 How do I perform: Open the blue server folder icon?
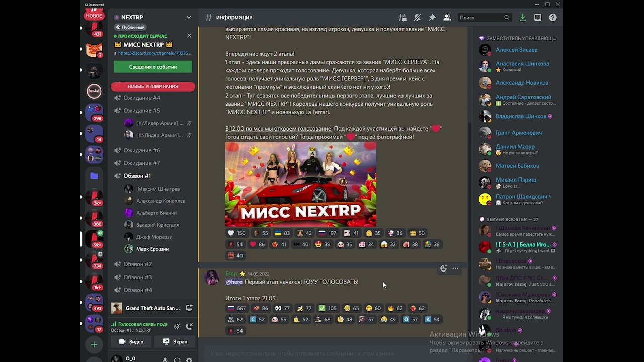(94, 176)
